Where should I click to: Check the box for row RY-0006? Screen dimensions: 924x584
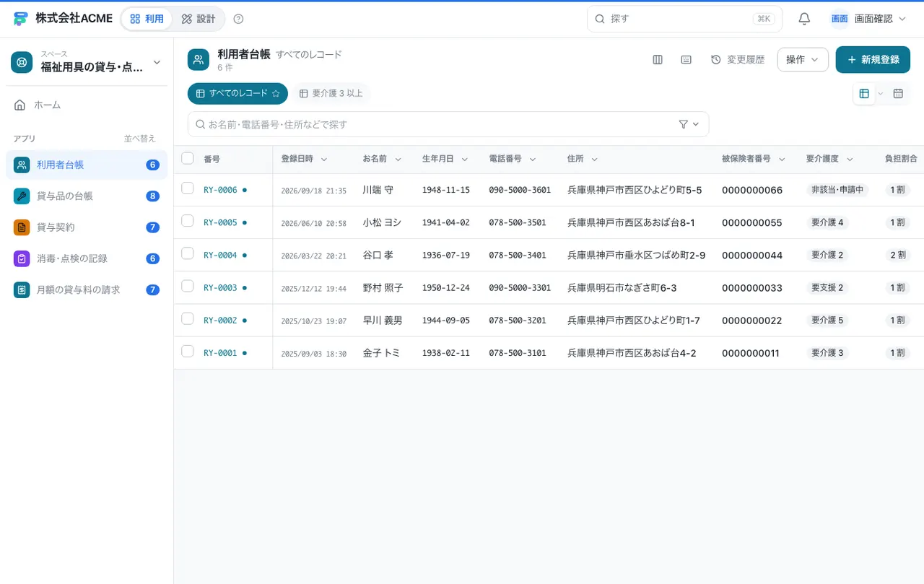pyautogui.click(x=188, y=188)
